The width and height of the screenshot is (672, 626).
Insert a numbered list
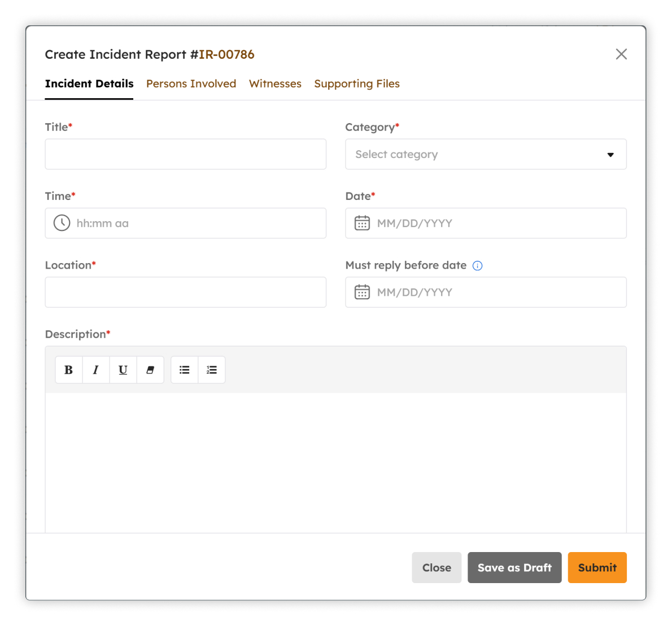212,370
